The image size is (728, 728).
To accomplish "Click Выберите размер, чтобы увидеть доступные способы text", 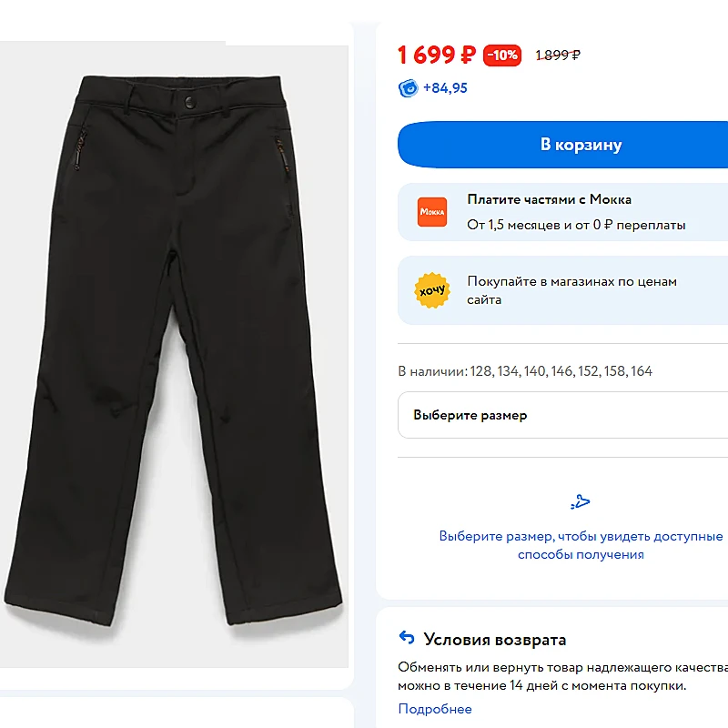I will click(x=581, y=545).
